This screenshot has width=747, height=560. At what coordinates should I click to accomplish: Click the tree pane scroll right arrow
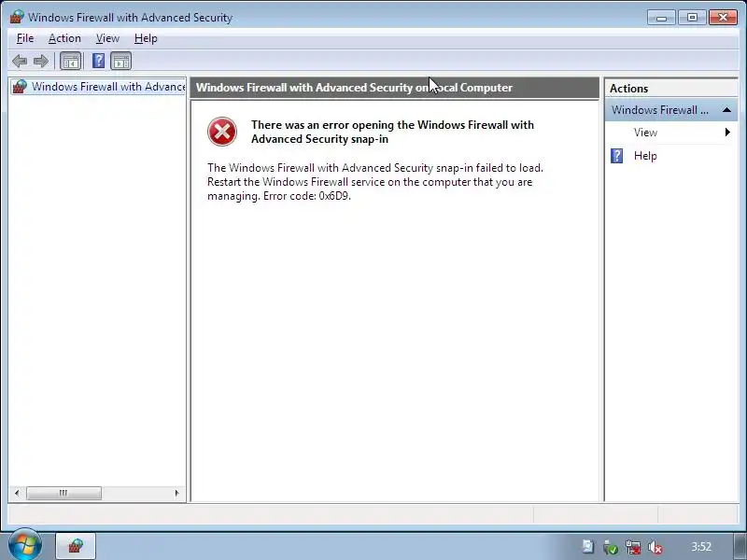[x=176, y=493]
